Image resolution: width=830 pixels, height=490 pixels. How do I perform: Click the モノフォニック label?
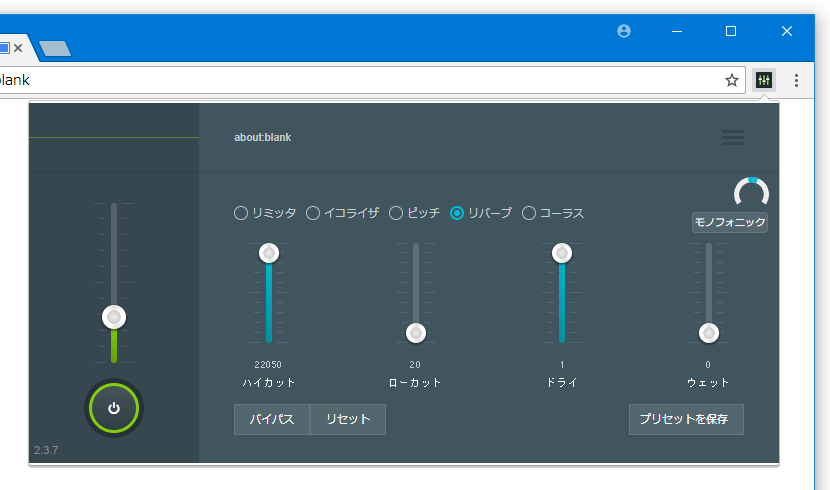pyautogui.click(x=730, y=222)
